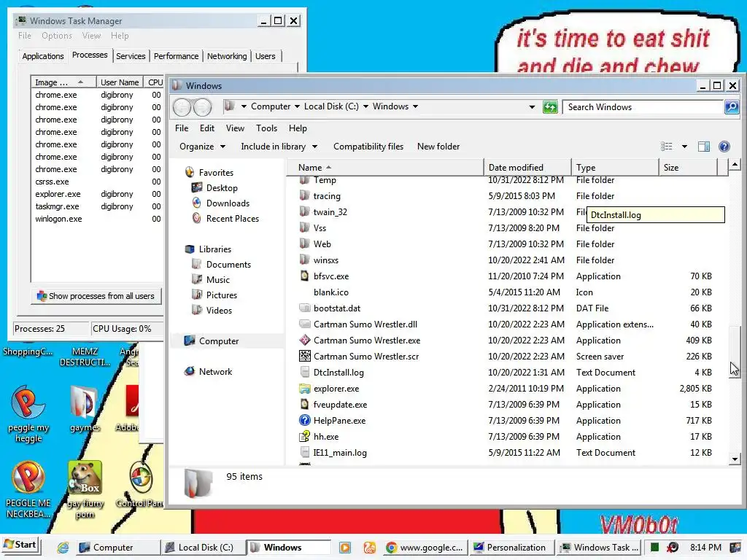Click the Recent Places favorite
This screenshot has height=560, width=747.
233,219
